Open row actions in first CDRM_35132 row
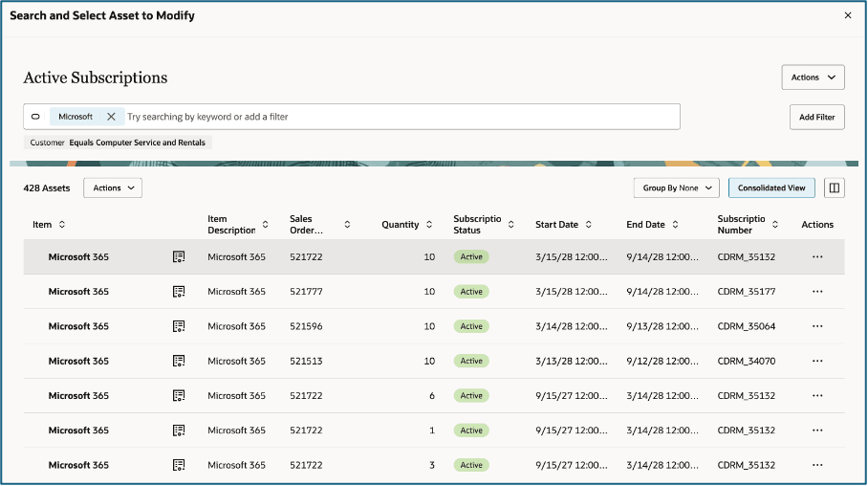868x486 pixels. point(817,256)
